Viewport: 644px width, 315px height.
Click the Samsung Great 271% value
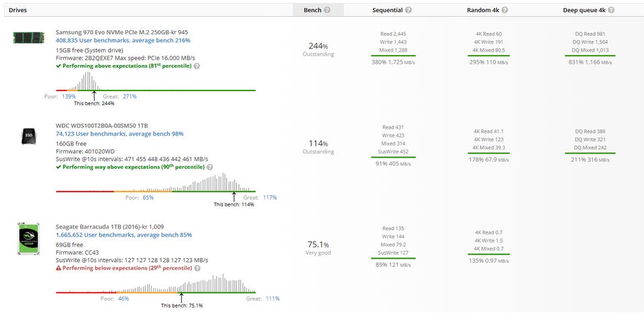pos(129,97)
